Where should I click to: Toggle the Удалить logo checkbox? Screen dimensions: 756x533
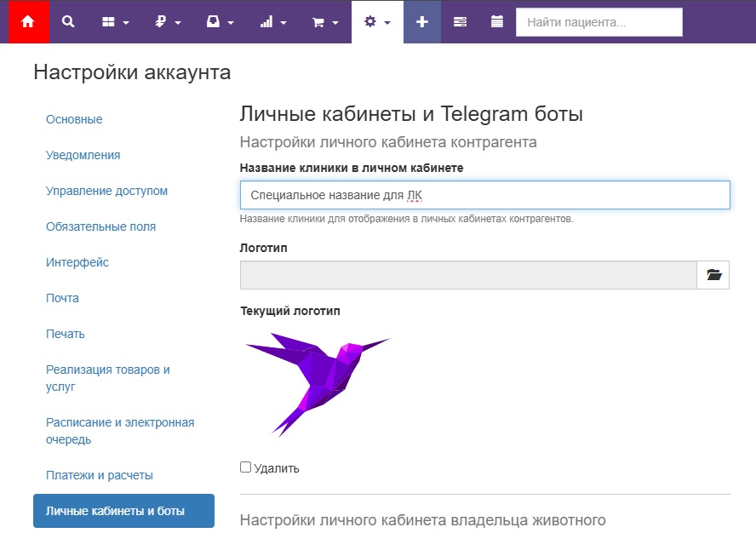[246, 467]
